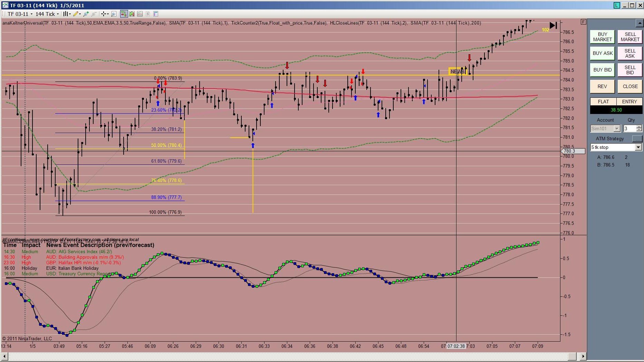Open the chart properties window icon
The width and height of the screenshot is (644, 362).
[x=156, y=14]
